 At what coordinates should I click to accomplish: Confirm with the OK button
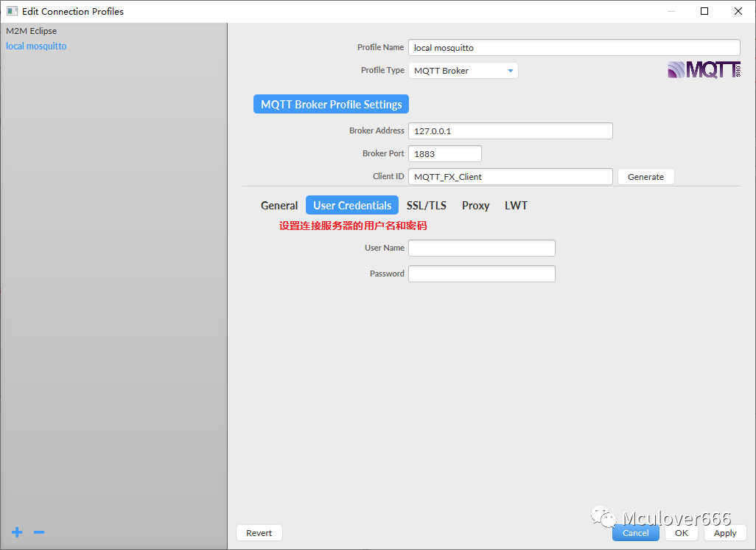[x=682, y=532]
